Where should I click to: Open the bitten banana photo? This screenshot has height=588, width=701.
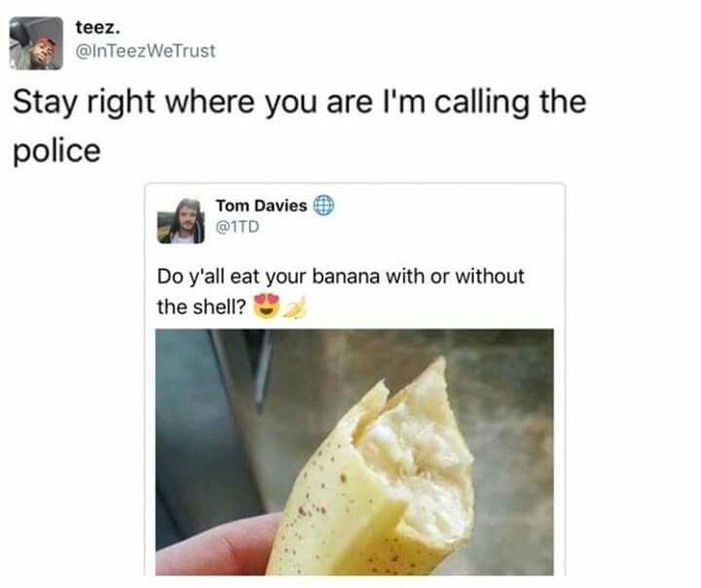[354, 452]
